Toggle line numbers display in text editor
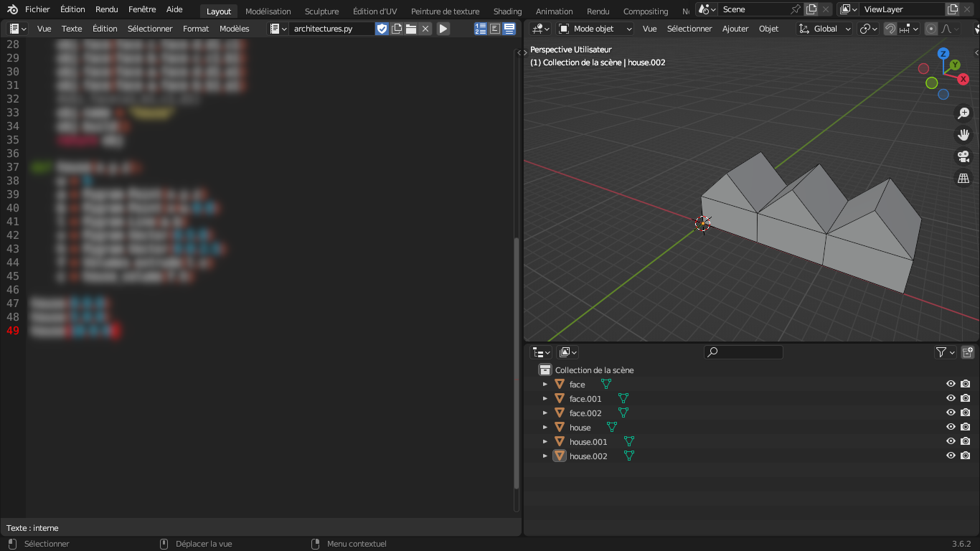 point(481,29)
